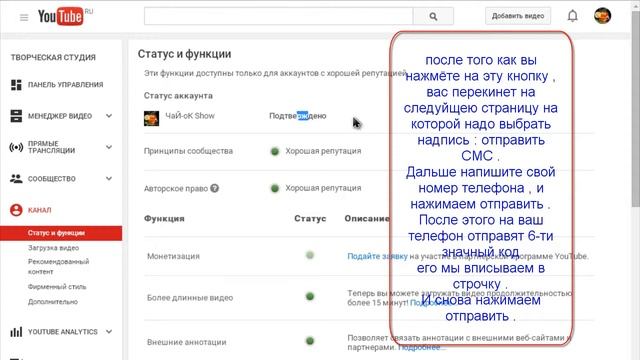Viewport: 640px width, 360px height.
Task: Click the Чай-оК Show channel thumbnail
Action: tap(151, 118)
